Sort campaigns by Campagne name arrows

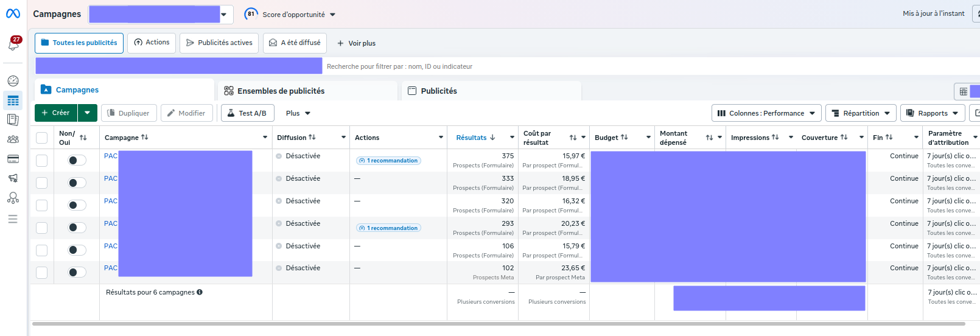(145, 137)
